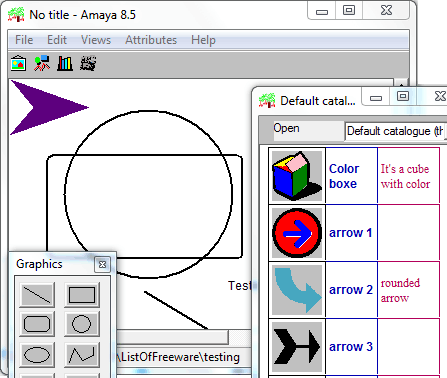Select the rounded rectangle tool
This screenshot has height=378, width=447.
click(37, 324)
